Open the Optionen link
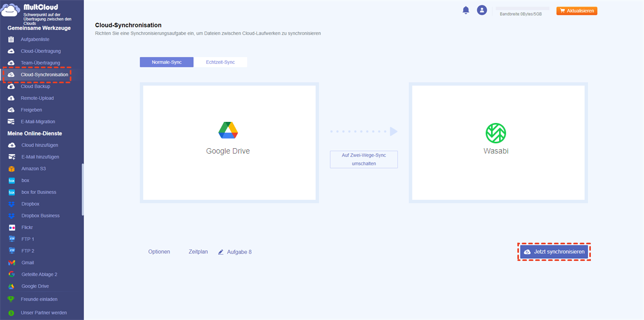Screen dimensions: 644x320 point(159,252)
